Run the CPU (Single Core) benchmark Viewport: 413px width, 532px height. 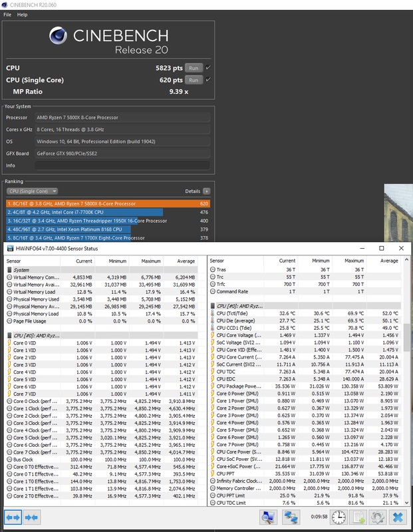(194, 80)
